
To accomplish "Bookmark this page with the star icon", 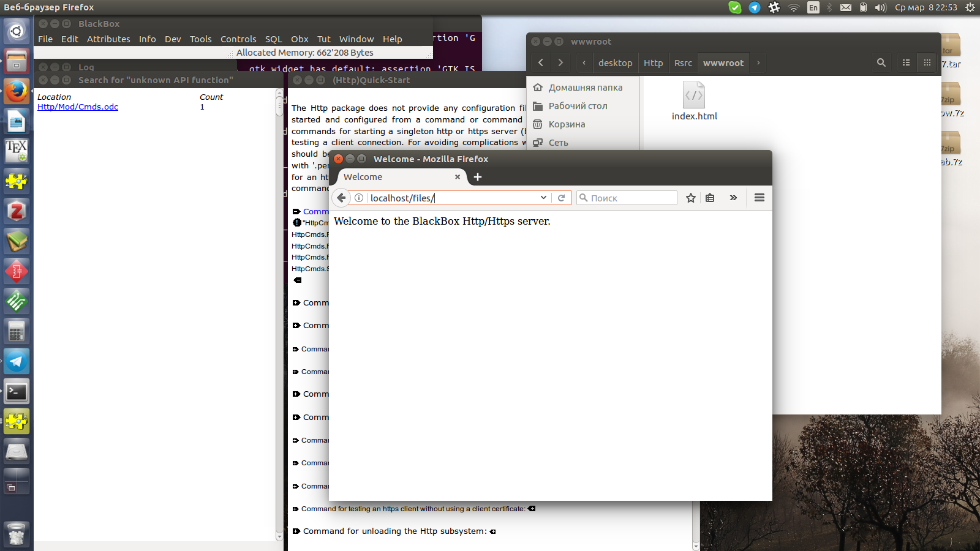I will 691,198.
